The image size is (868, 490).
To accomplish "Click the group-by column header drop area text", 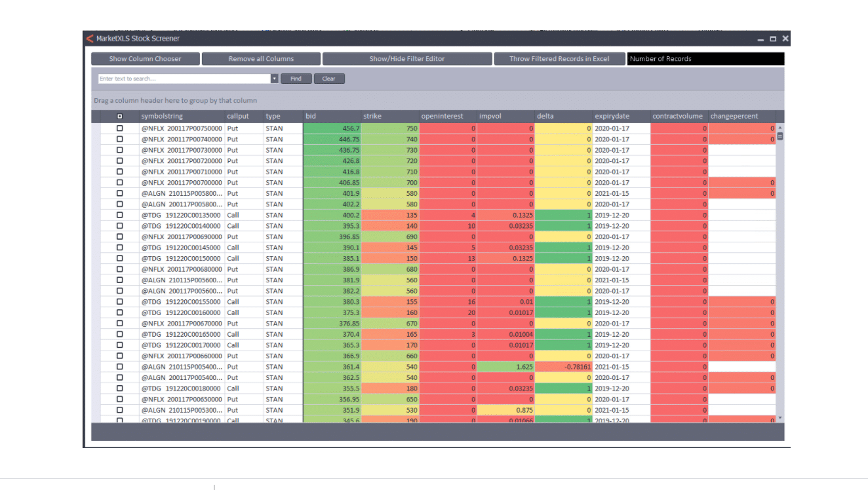I will point(176,100).
